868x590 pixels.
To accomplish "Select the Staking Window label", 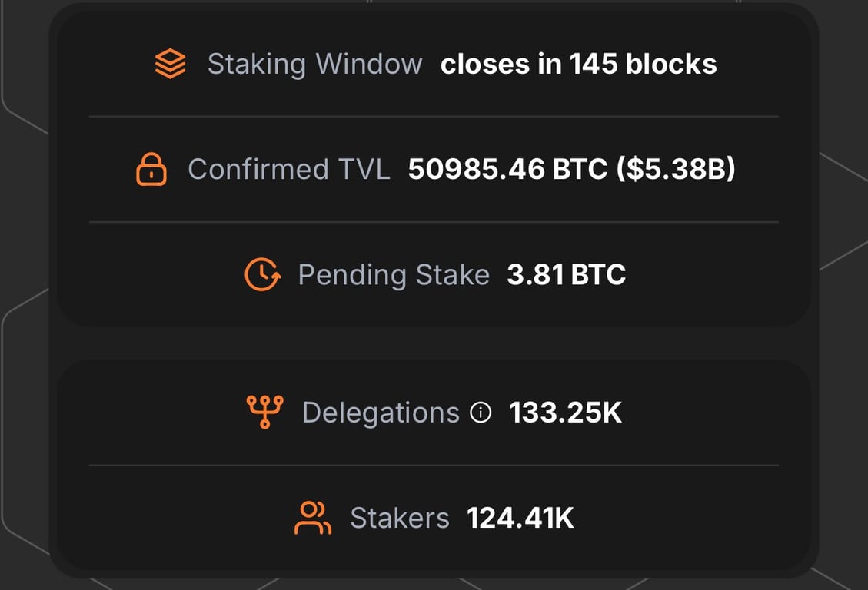I will click(x=314, y=64).
